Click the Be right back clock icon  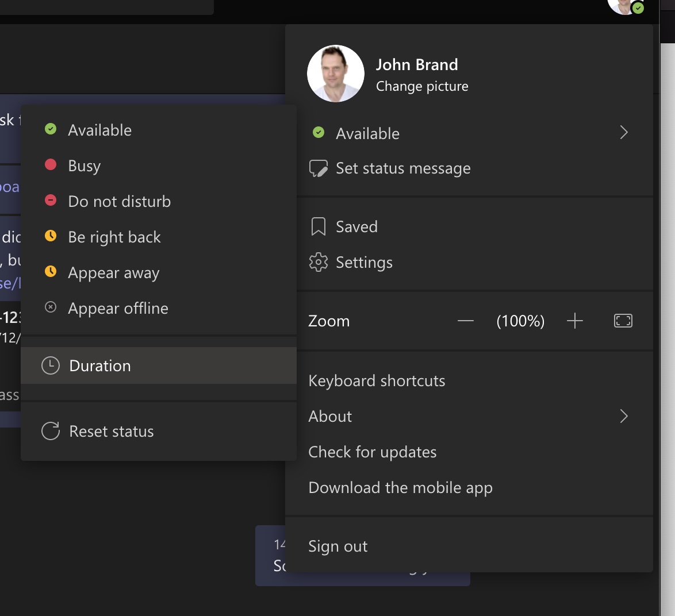coord(51,236)
